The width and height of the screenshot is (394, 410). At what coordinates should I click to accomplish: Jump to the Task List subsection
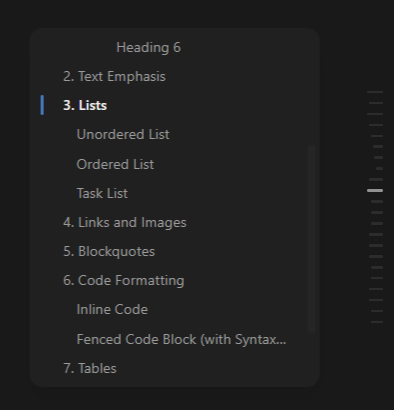pyautogui.click(x=102, y=193)
